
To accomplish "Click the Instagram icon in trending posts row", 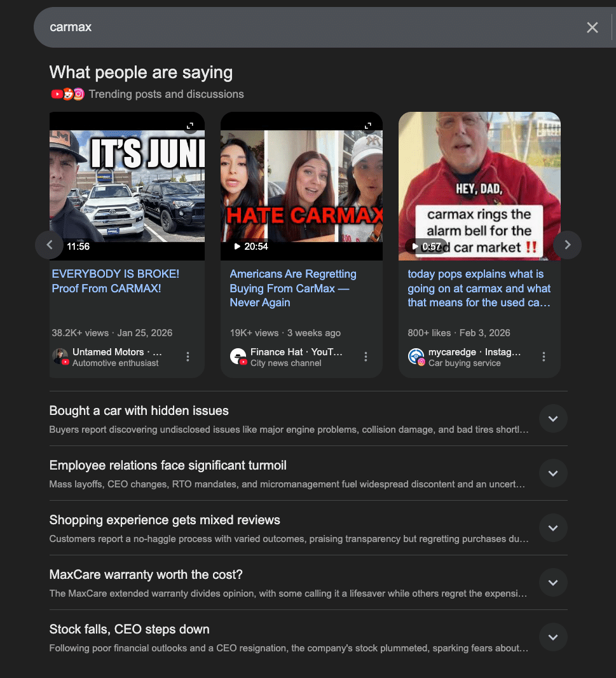I will [x=78, y=93].
